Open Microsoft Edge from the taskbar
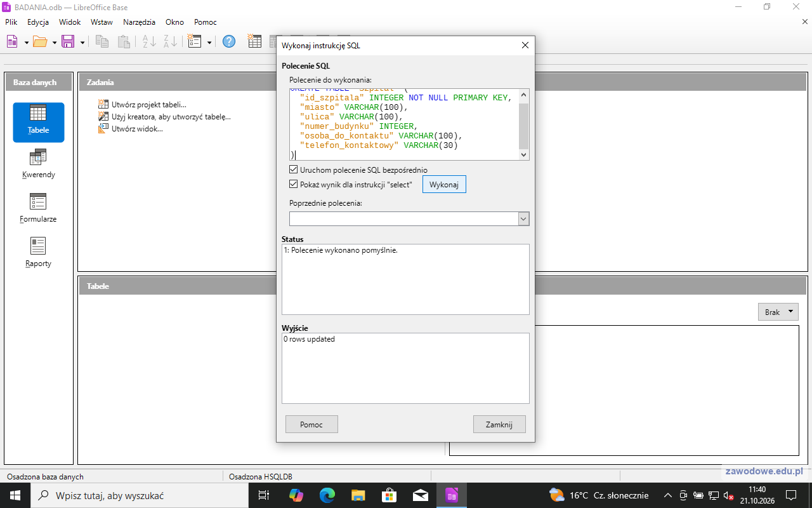This screenshot has height=508, width=812. click(x=327, y=495)
